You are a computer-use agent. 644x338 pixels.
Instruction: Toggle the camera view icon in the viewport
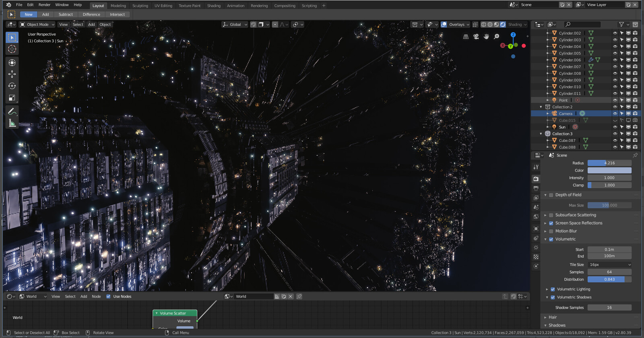[x=476, y=37]
